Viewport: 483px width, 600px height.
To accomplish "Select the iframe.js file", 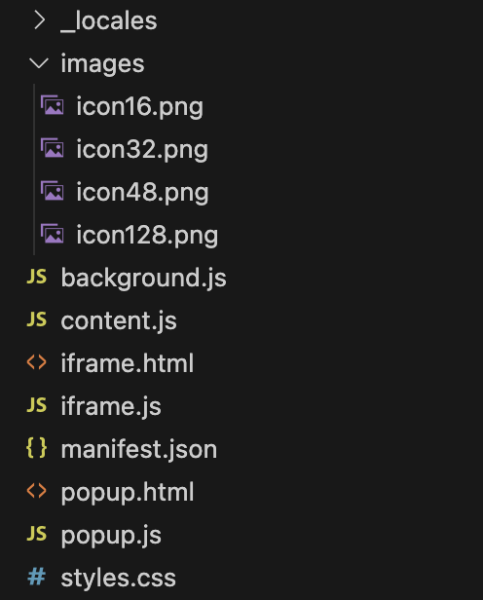I will (111, 406).
